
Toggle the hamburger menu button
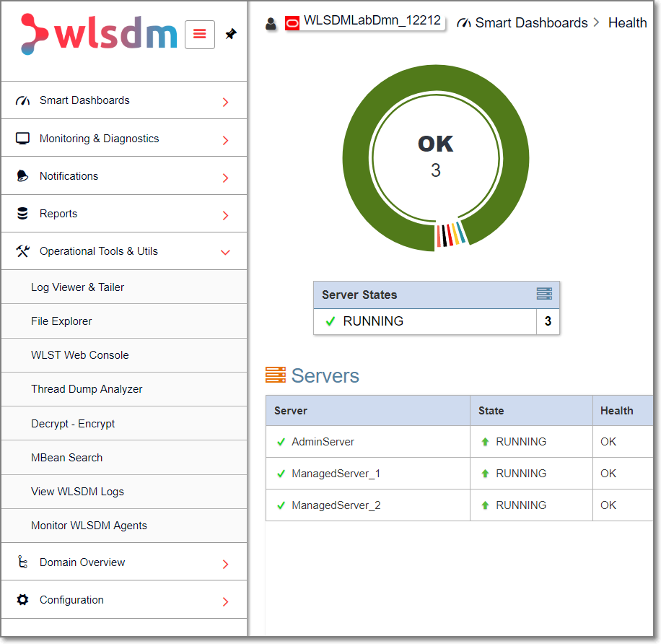tap(200, 34)
